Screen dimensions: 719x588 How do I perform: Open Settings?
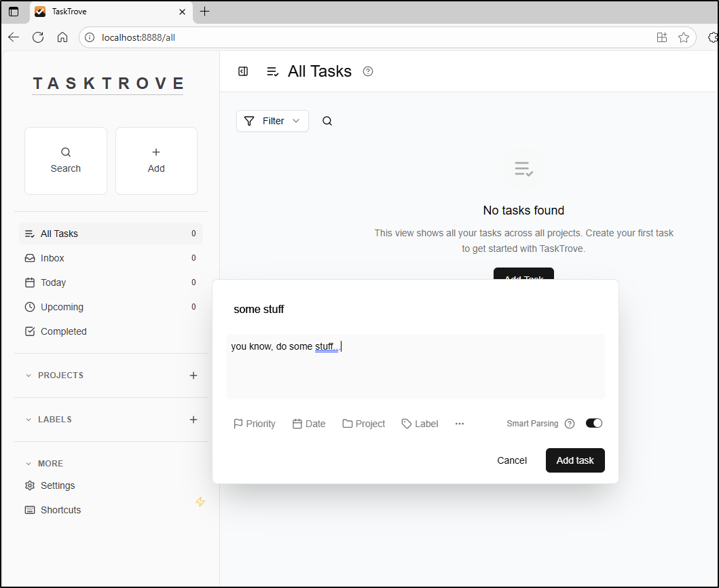[111, 485]
